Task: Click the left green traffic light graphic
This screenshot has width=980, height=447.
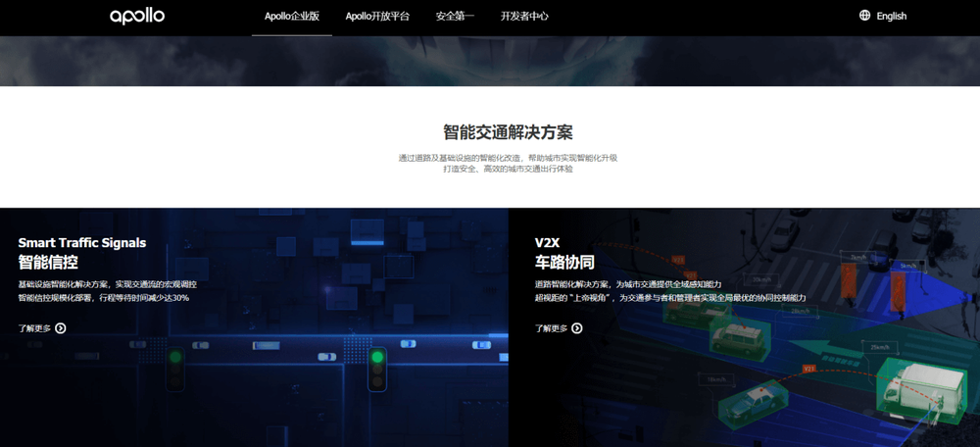Action: [175, 368]
